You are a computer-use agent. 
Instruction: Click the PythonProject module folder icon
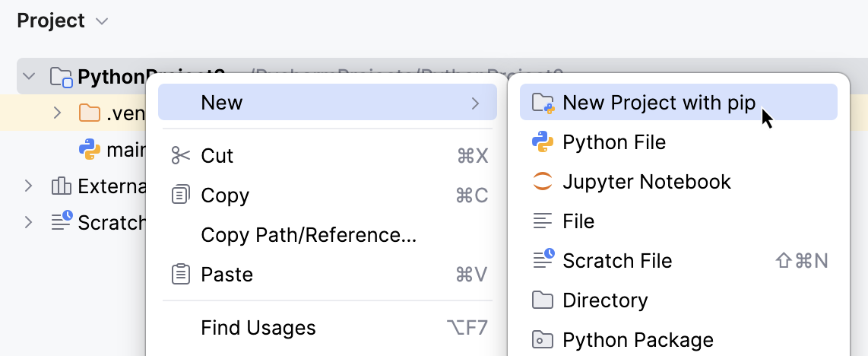pyautogui.click(x=61, y=77)
